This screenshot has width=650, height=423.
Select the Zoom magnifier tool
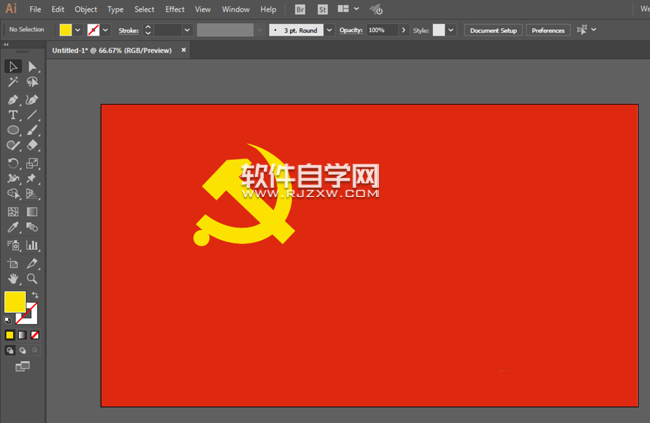(x=32, y=279)
